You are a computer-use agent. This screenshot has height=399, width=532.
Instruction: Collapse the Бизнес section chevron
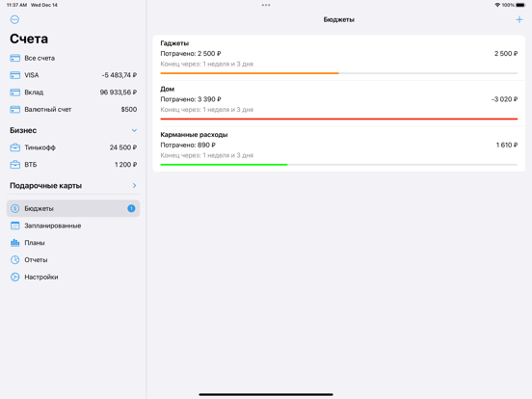(x=134, y=131)
